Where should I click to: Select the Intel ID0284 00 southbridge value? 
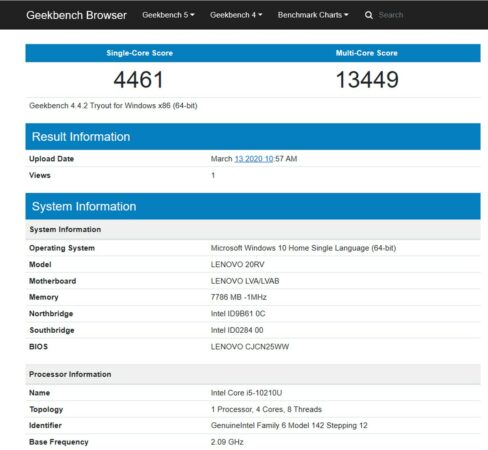pyautogui.click(x=237, y=330)
